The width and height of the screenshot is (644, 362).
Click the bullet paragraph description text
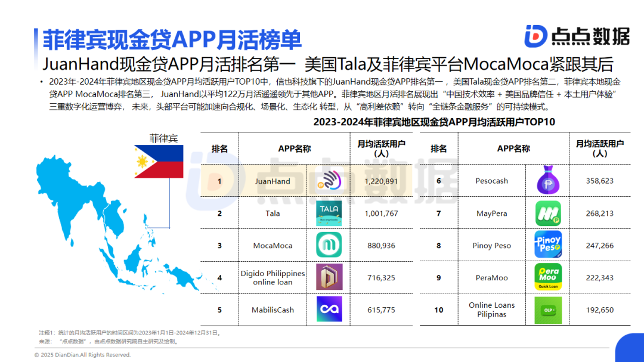(335, 94)
